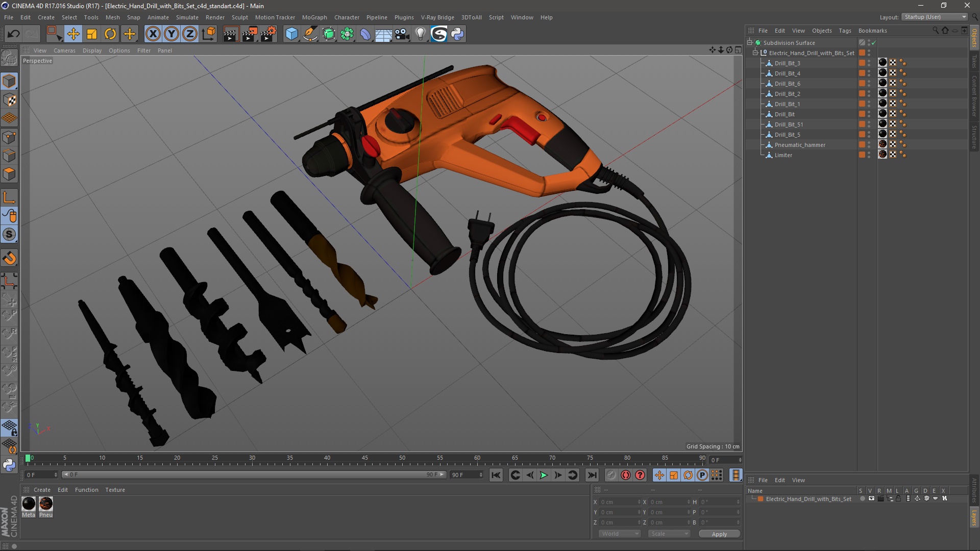Go to end of animation
The image size is (980, 551).
pyautogui.click(x=592, y=475)
